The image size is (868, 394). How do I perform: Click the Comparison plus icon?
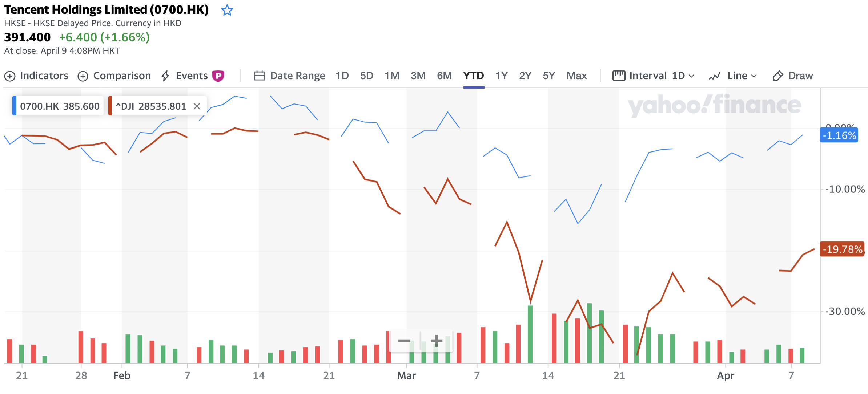(83, 76)
